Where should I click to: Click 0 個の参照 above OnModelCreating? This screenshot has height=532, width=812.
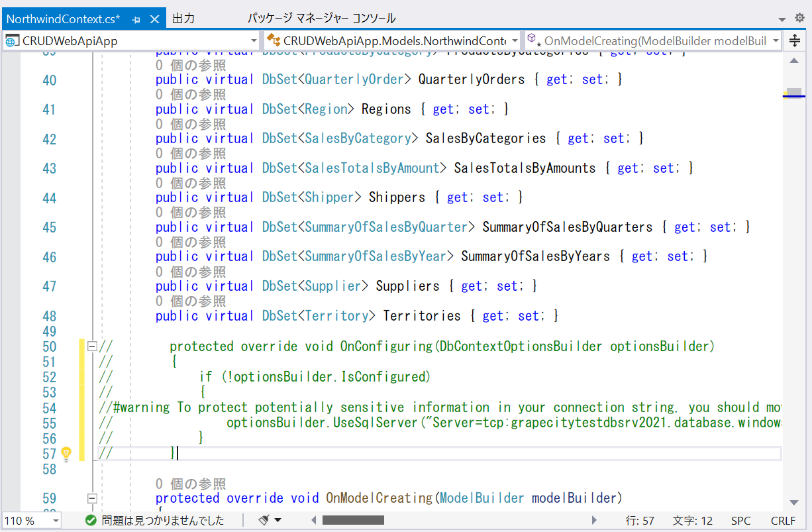(x=191, y=484)
